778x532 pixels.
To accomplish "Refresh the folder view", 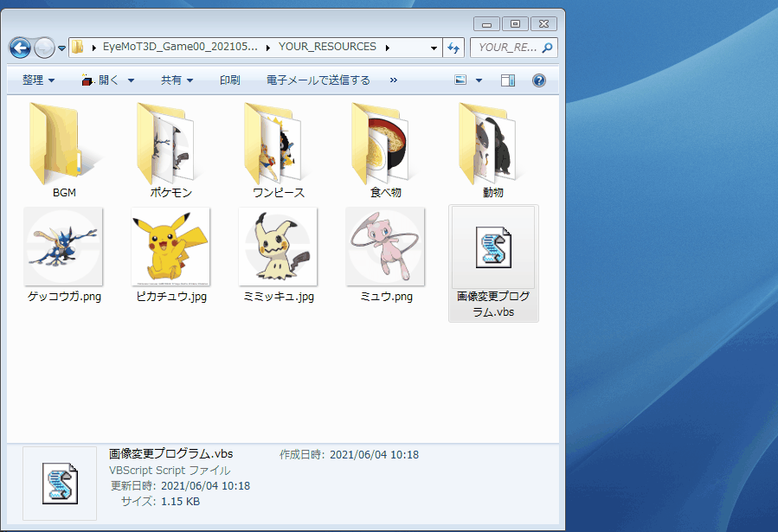I will pos(453,48).
